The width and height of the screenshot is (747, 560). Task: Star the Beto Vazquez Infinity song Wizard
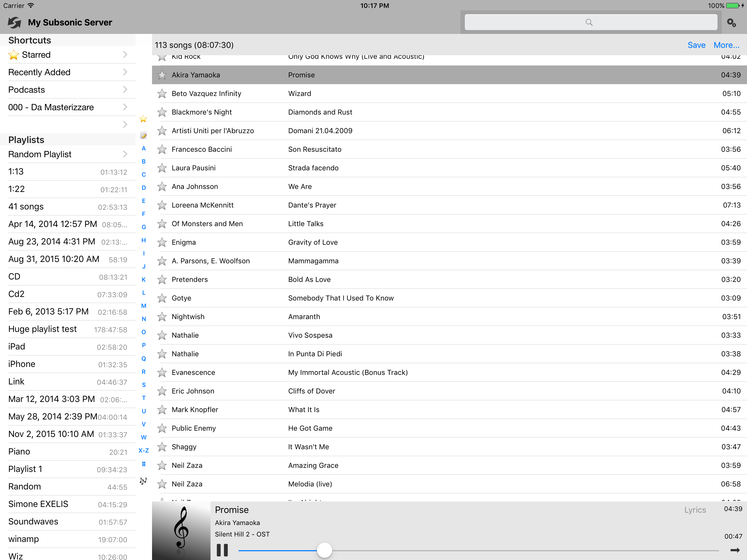coord(162,94)
